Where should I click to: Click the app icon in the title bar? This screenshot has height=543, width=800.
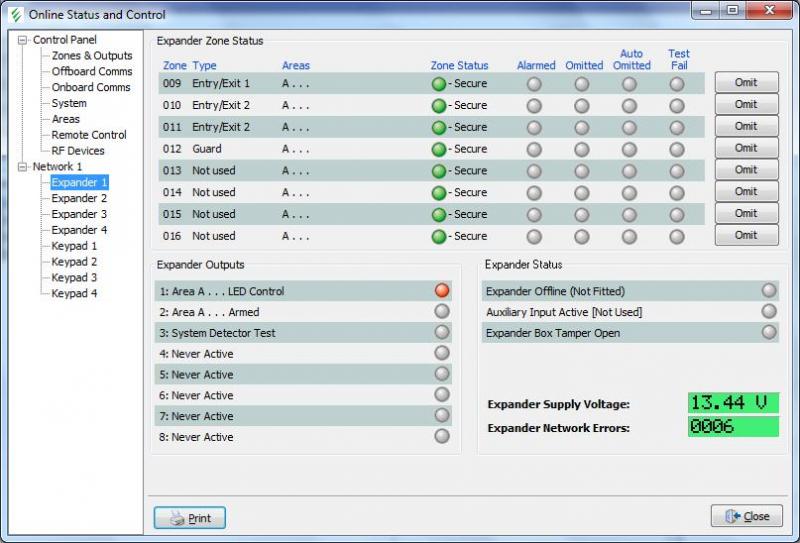click(x=15, y=14)
